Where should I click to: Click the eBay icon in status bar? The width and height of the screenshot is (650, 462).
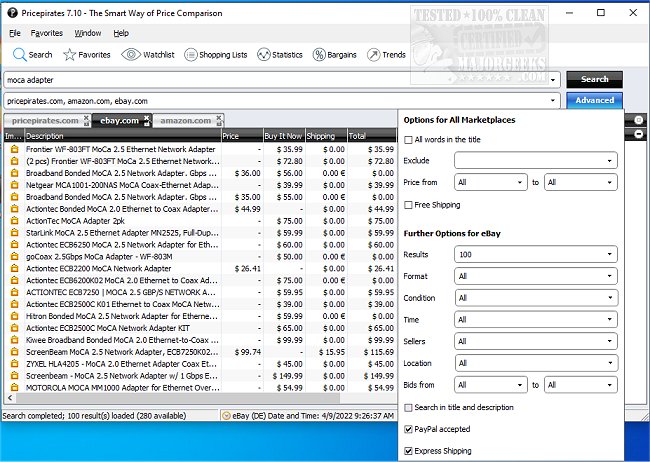(x=226, y=416)
